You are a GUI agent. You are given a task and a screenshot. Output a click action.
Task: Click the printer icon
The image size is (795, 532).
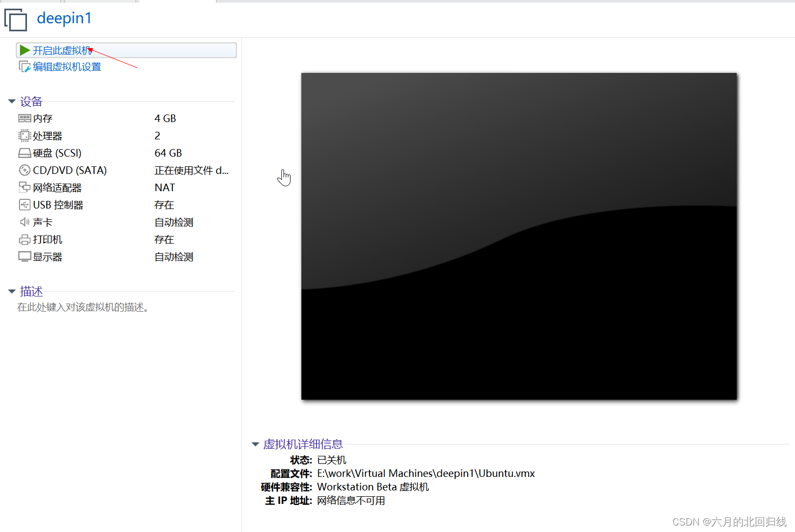(25, 239)
